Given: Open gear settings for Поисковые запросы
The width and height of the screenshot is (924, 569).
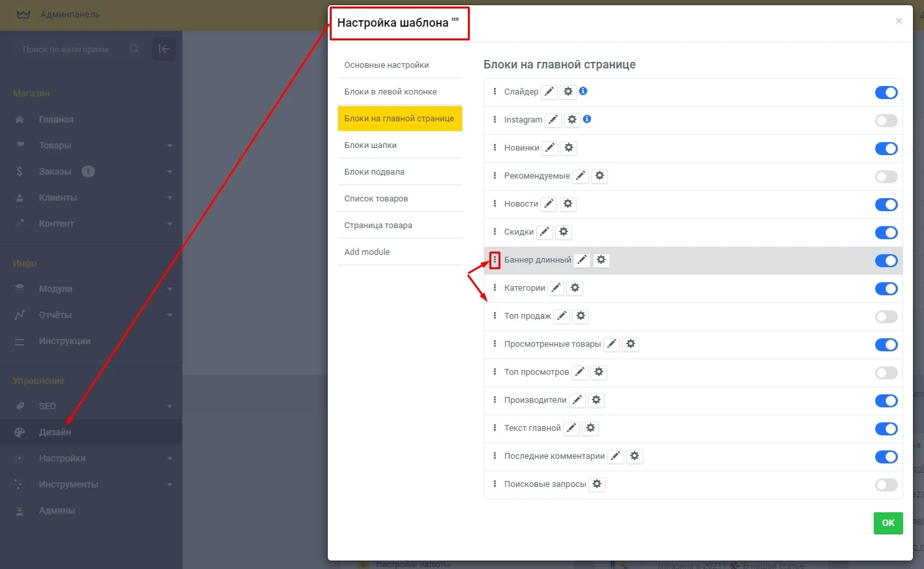Looking at the screenshot, I should click(x=597, y=484).
